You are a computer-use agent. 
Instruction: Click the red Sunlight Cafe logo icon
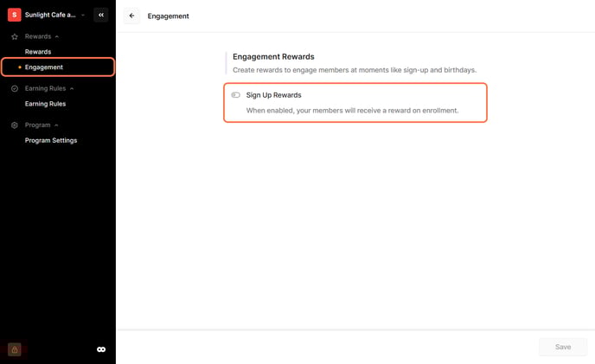coord(15,15)
